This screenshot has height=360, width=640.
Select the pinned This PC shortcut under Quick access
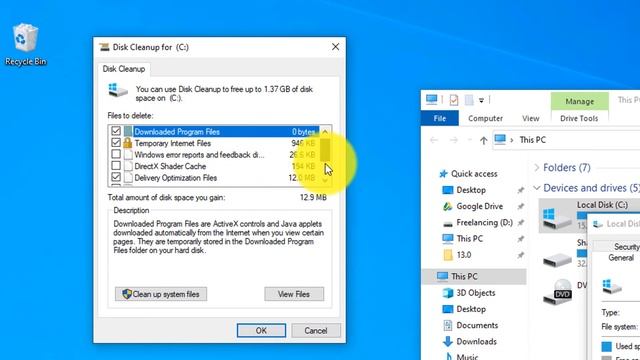coord(469,239)
